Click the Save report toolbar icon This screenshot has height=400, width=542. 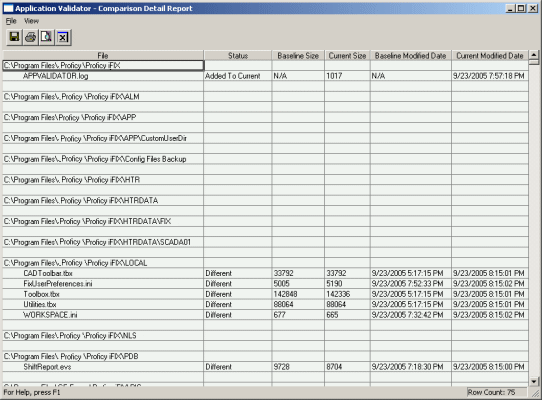14,37
